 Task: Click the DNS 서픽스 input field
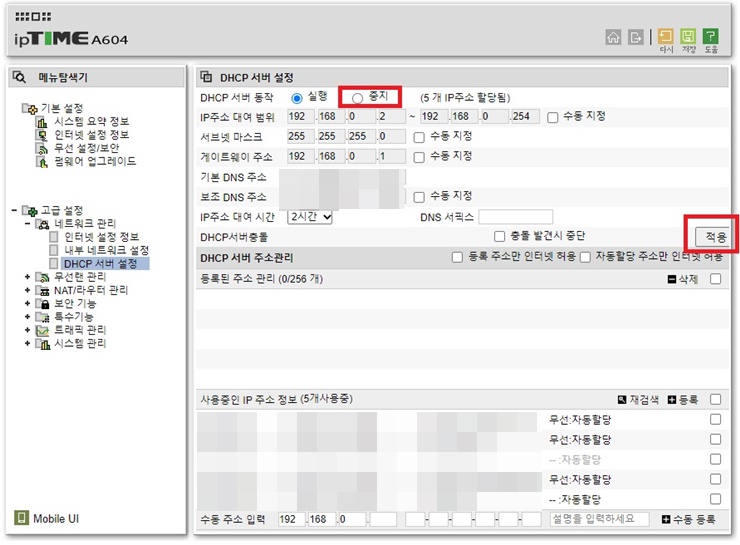coord(515,217)
